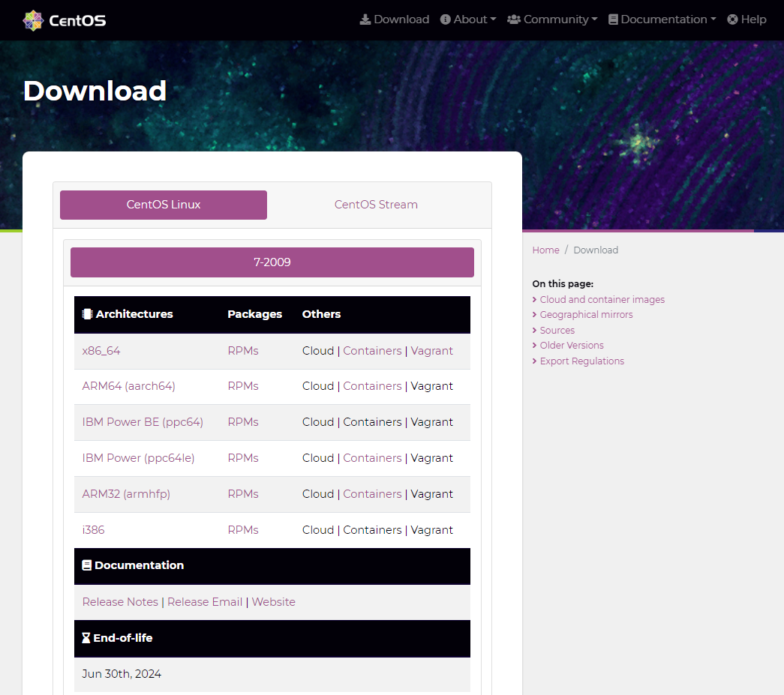This screenshot has height=695, width=784.
Task: Open the Download link in navbar
Action: coord(395,19)
